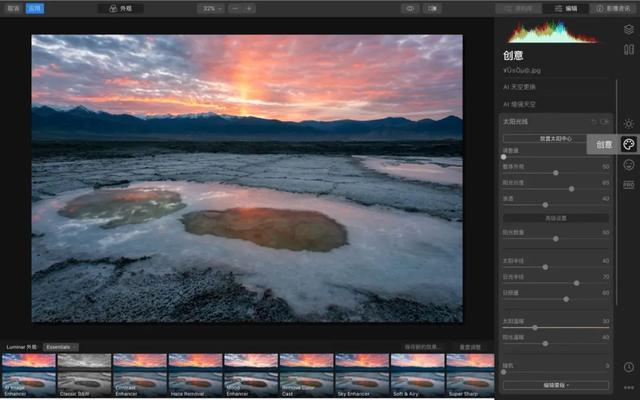Toggle the before/after compare view button
The image size is (640, 400).
[432, 8]
